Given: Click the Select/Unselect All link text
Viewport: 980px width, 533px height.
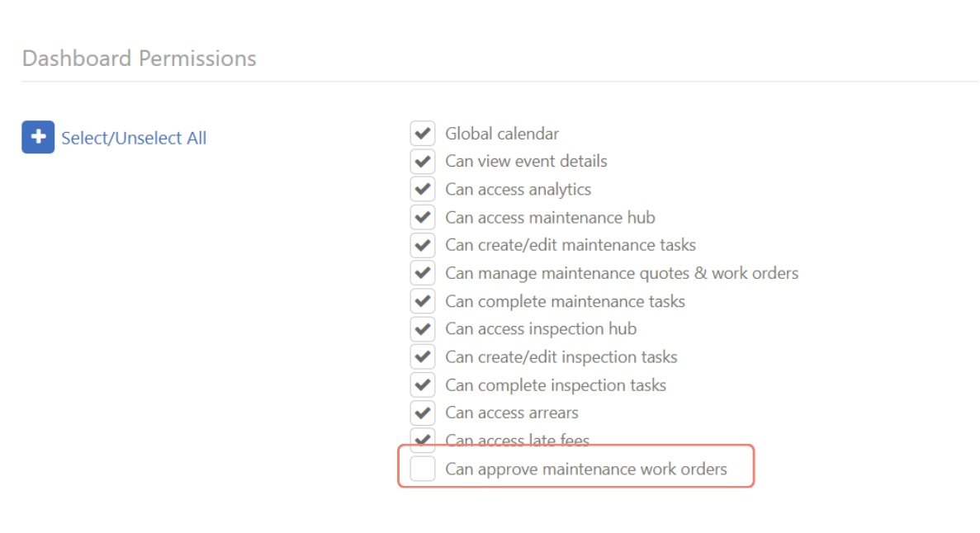Looking at the screenshot, I should pos(134,138).
